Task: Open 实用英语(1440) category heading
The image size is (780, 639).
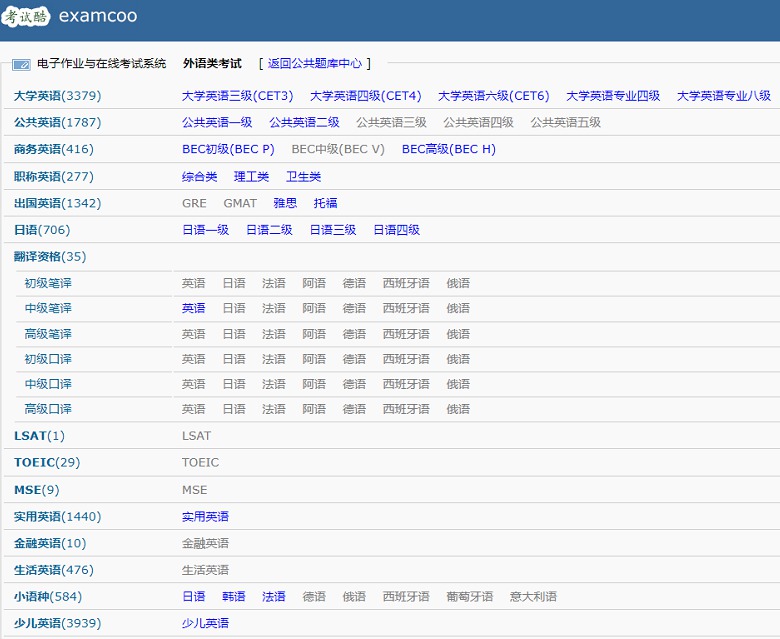Action: pyautogui.click(x=57, y=516)
